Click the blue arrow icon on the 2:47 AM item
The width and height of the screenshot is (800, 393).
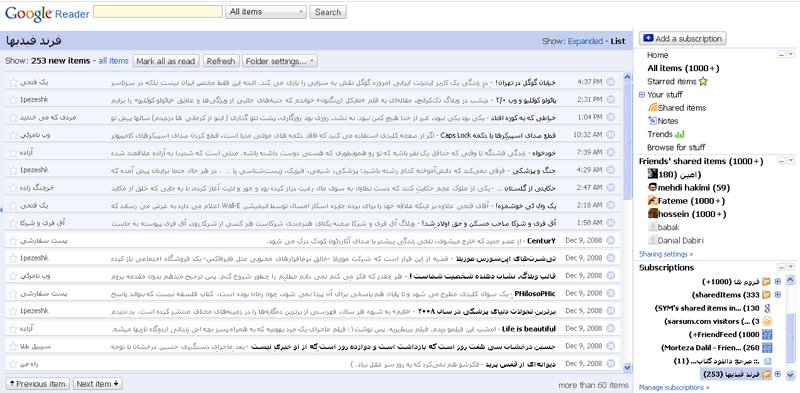tap(611, 187)
